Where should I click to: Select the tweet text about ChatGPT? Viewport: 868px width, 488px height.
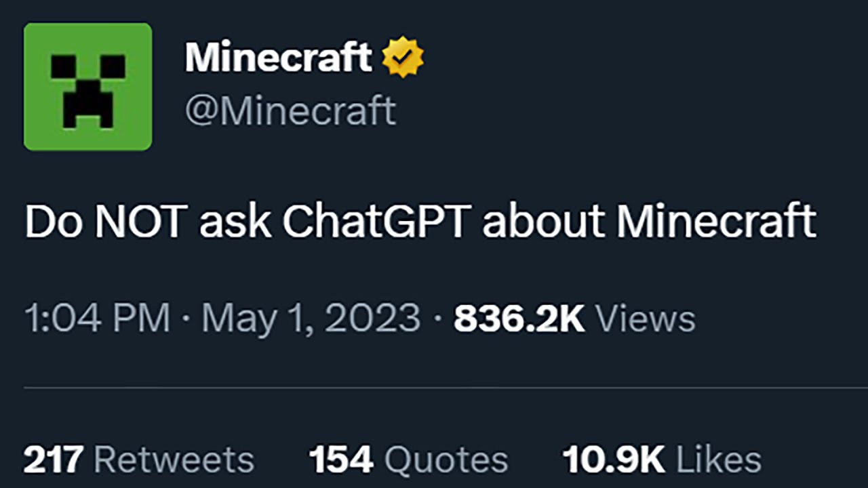point(419,220)
